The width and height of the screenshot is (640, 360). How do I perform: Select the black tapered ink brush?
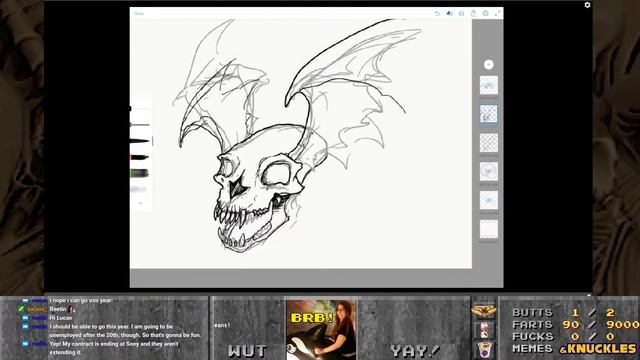pyautogui.click(x=140, y=141)
